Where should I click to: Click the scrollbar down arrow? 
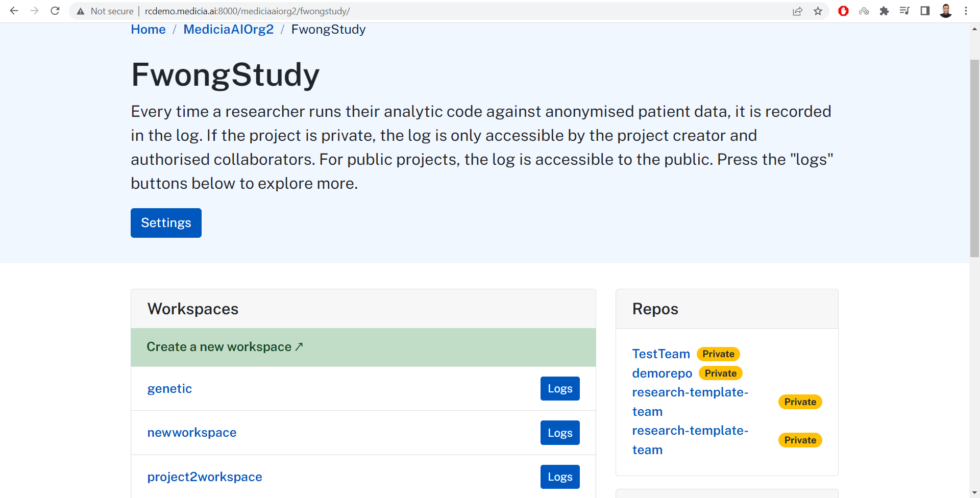[974, 493]
